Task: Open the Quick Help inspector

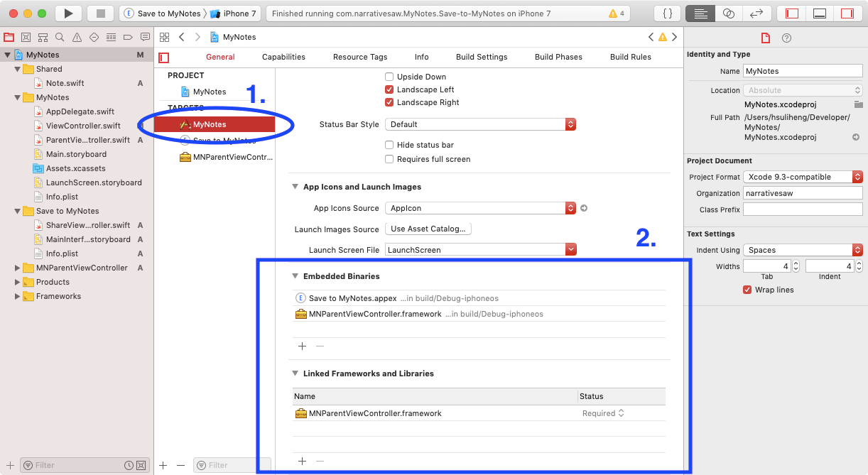Action: [786, 38]
